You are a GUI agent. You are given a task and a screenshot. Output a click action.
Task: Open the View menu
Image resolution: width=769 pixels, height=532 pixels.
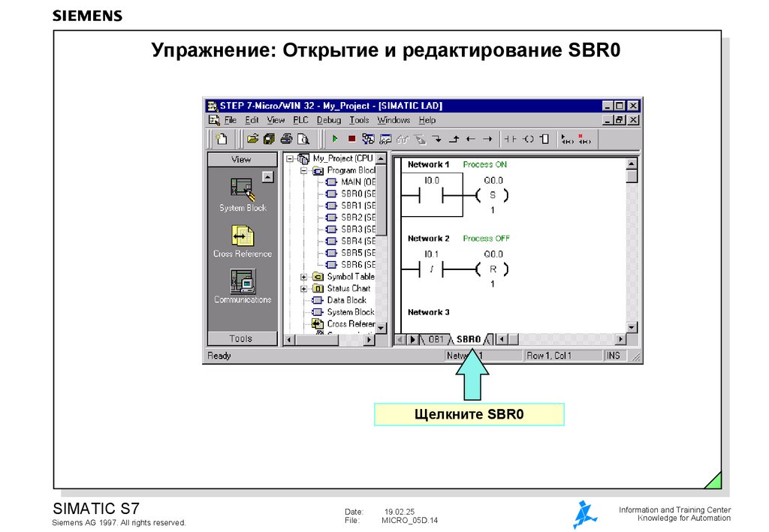(x=276, y=120)
